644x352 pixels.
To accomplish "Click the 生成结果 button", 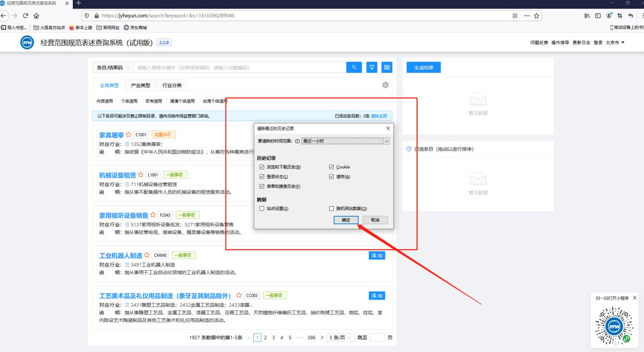I will click(x=423, y=67).
